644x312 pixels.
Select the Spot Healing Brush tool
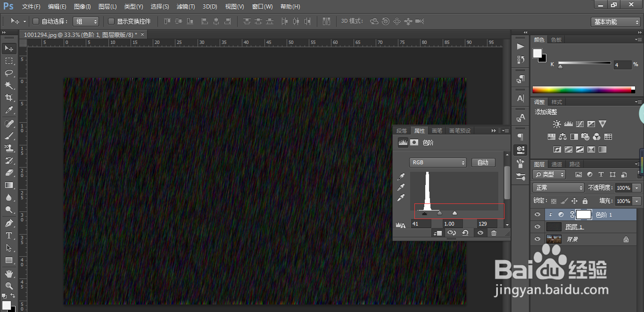click(8, 124)
